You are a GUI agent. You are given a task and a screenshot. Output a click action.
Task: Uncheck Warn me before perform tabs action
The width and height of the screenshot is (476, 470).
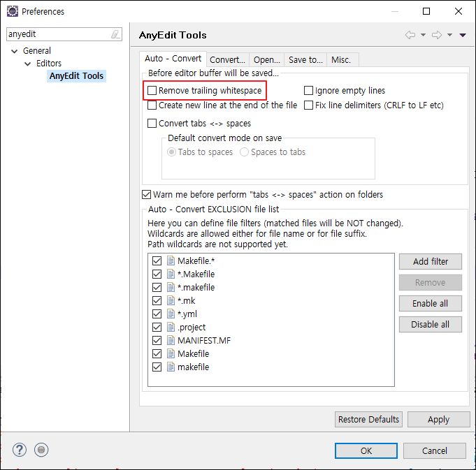click(x=146, y=194)
